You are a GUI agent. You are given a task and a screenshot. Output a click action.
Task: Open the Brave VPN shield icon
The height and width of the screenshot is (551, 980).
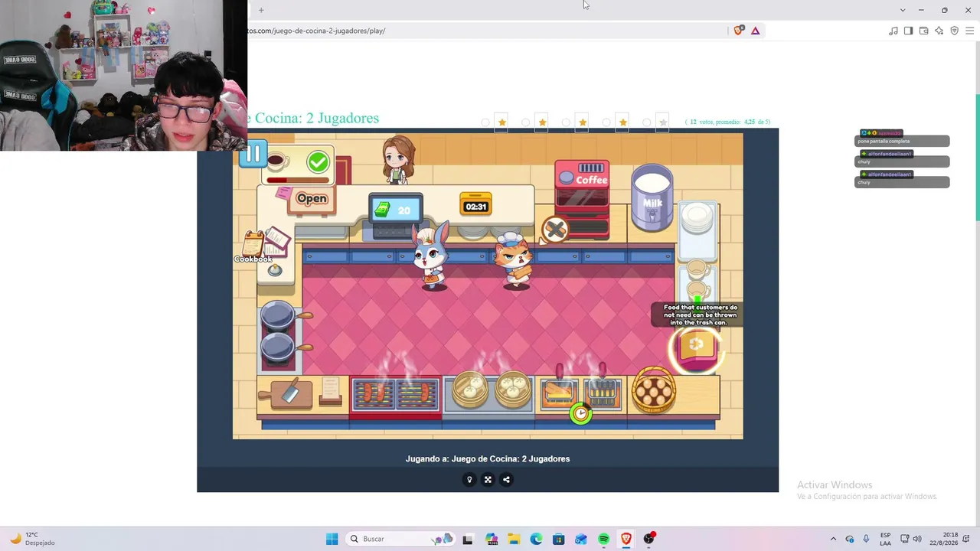pyautogui.click(x=954, y=31)
